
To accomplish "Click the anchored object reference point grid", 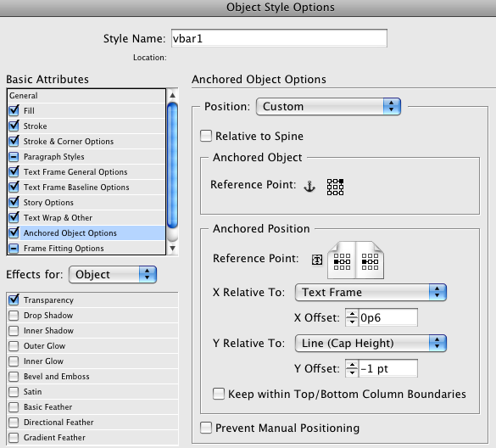I will (x=335, y=187).
